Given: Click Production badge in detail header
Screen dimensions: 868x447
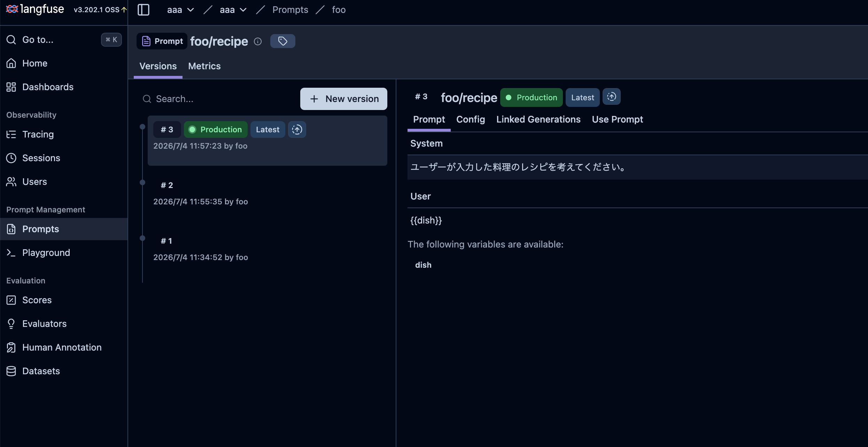Looking at the screenshot, I should (x=532, y=97).
